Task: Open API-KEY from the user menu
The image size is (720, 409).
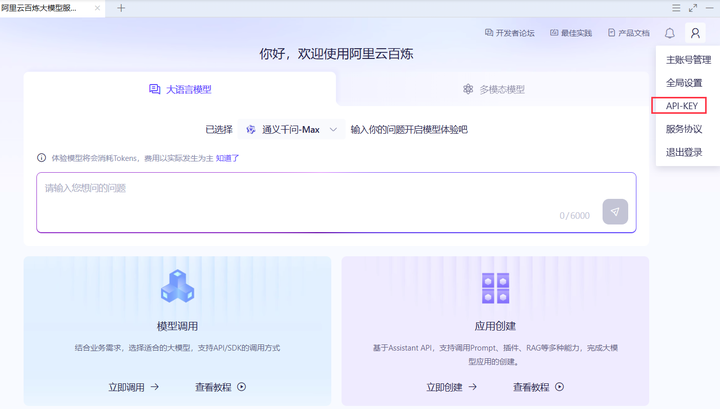Action: (681, 106)
